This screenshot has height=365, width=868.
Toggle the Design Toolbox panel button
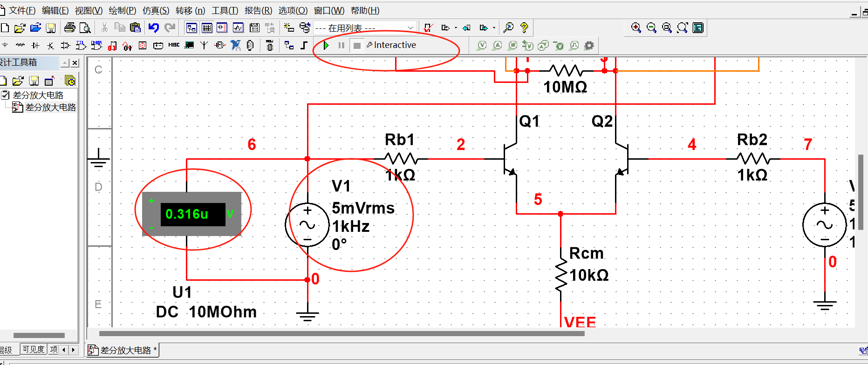[191, 28]
